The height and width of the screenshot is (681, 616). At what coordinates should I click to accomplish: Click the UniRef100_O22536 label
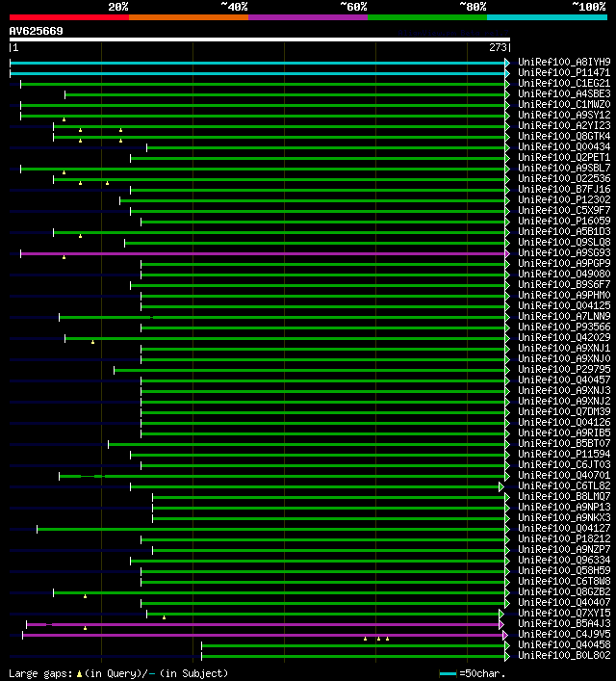(x=564, y=178)
